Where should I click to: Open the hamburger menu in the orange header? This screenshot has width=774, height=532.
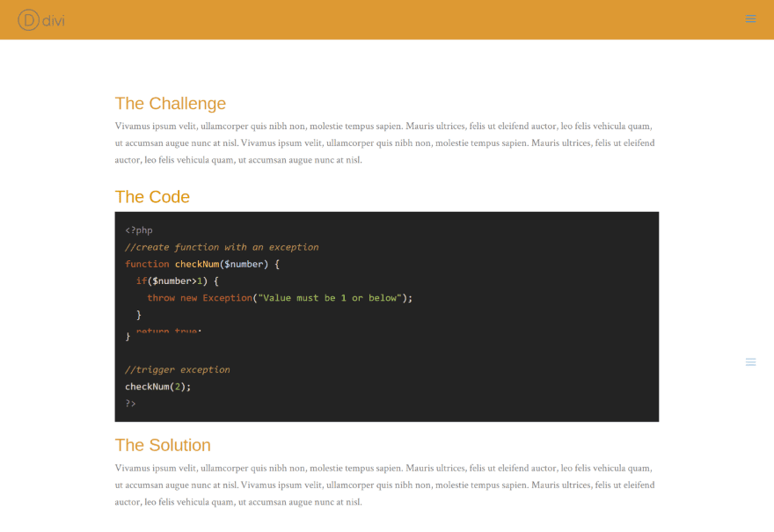[750, 19]
